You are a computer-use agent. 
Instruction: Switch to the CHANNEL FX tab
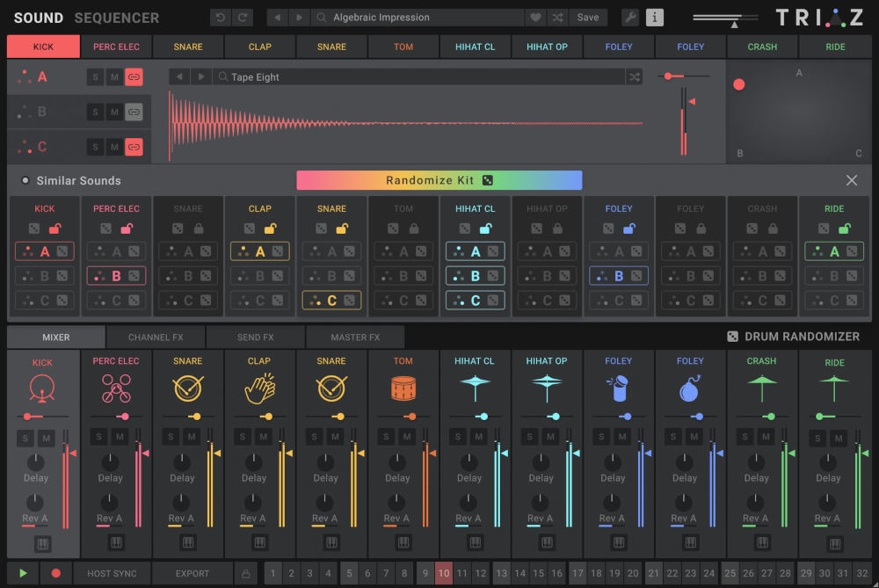click(x=155, y=336)
